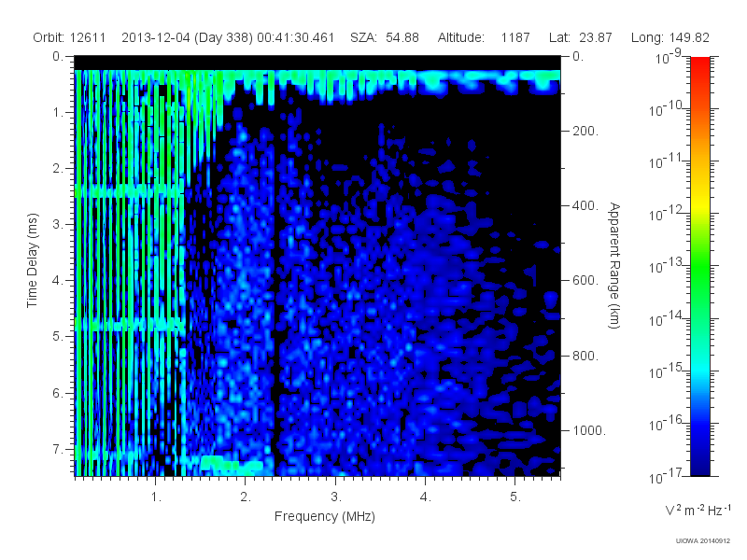This screenshot has height=560, width=747.
Task: Click the UIOWA 20140912 credit text
Action: click(x=703, y=541)
